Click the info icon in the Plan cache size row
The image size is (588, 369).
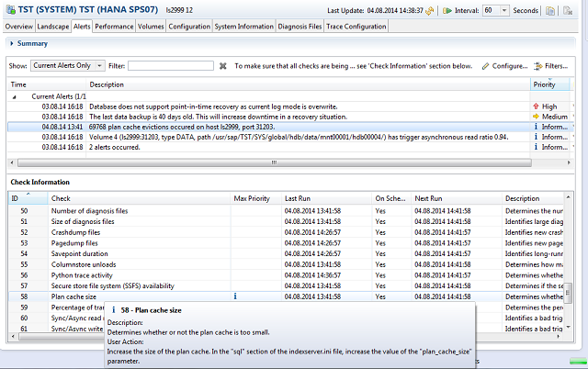235,296
